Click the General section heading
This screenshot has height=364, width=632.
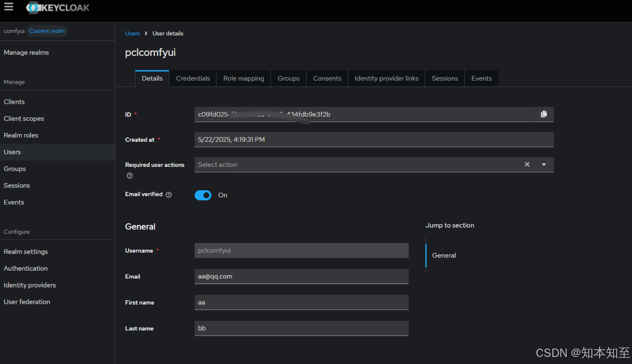(140, 227)
